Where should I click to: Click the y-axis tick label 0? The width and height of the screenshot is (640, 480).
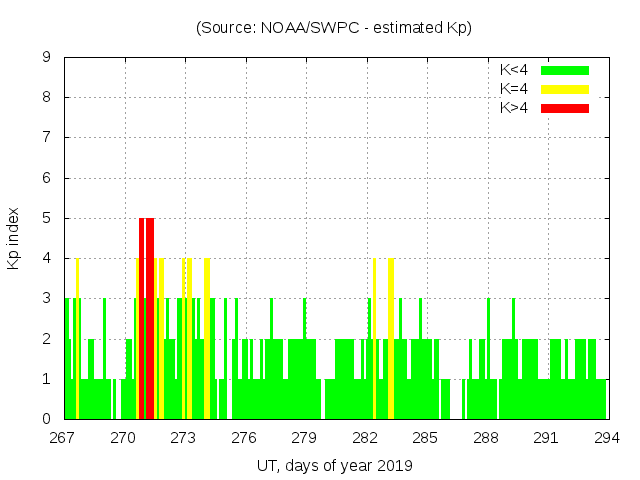[47, 419]
